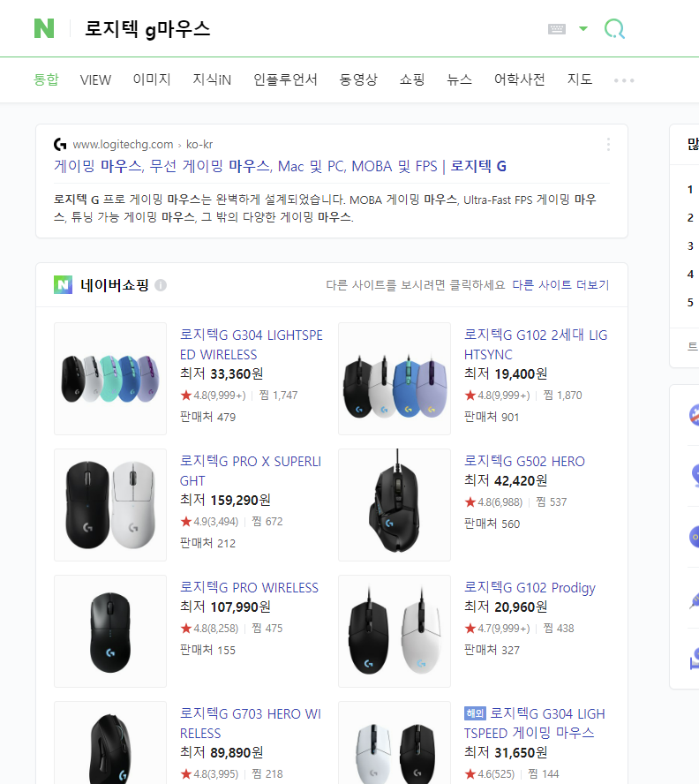This screenshot has width=699, height=784.
Task: Open 로지텍G G102 Prodigy title
Action: point(530,587)
